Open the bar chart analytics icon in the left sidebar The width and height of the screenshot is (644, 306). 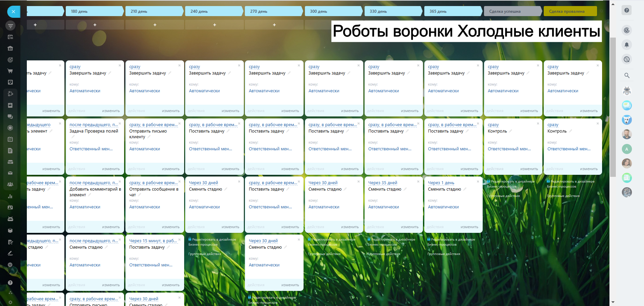point(10,196)
